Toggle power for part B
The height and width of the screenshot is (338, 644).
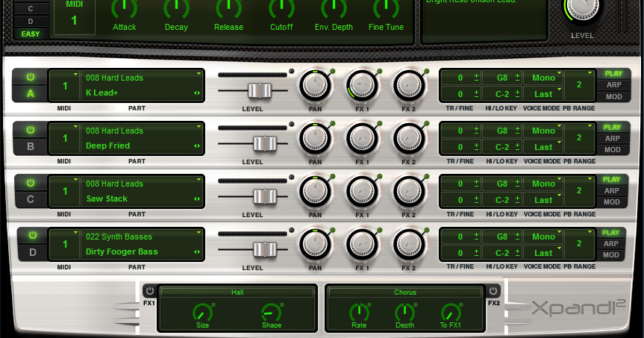pos(31,130)
